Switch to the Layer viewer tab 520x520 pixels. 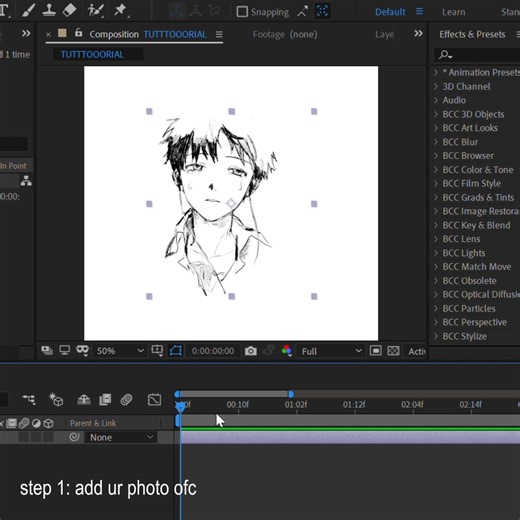tap(384, 34)
